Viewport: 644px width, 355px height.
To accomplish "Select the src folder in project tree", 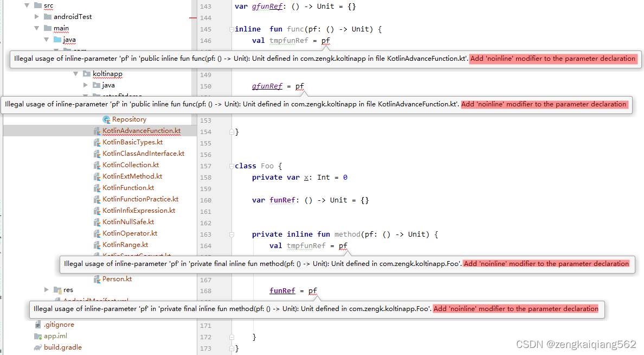I will [x=48, y=5].
